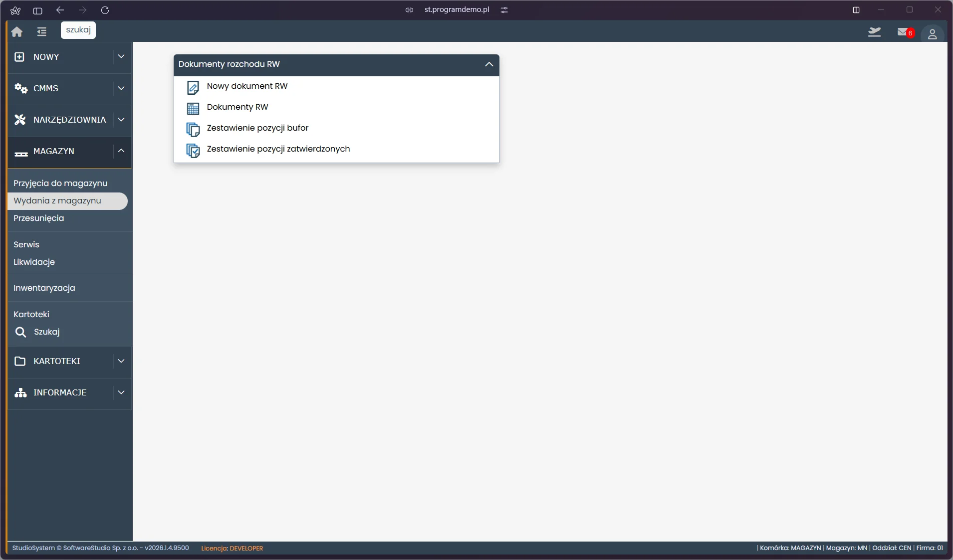Click the NOWY plus icon
The width and height of the screenshot is (953, 560).
tap(19, 57)
